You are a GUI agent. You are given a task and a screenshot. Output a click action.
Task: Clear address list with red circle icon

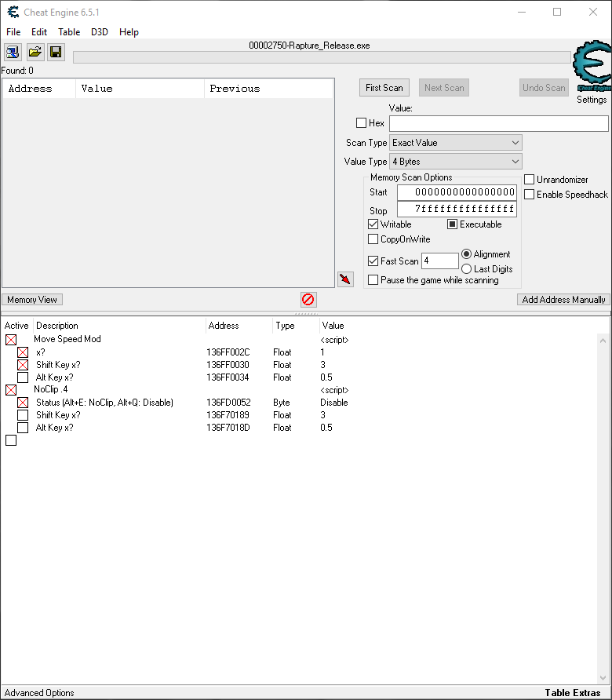[x=308, y=300]
